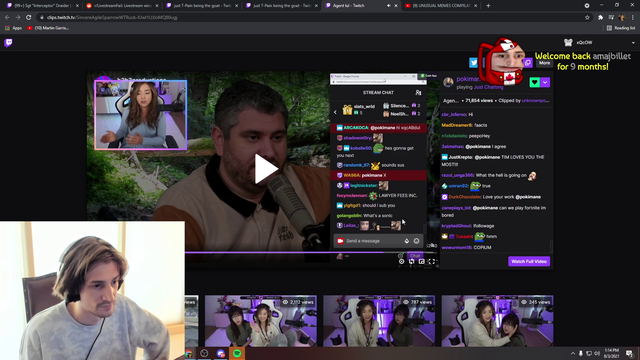Open the notification center icon
The height and width of the screenshot is (360, 640).
[x=629, y=353]
